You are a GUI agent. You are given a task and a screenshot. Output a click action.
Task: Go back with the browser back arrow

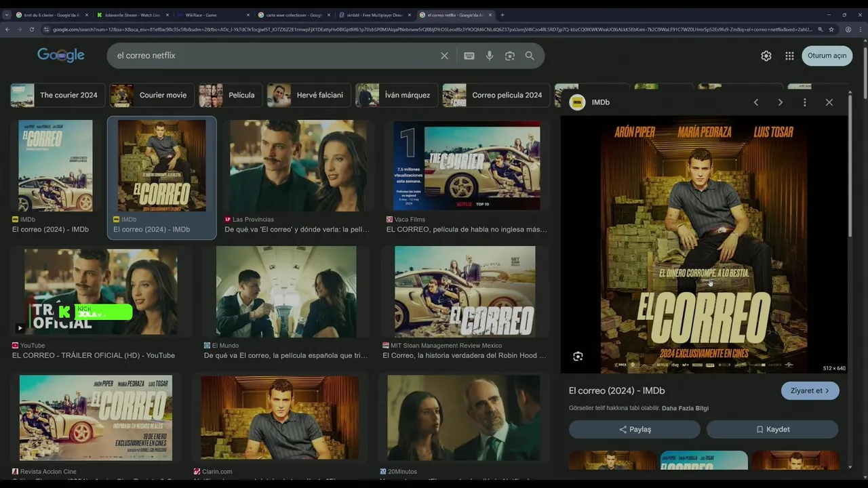7,30
